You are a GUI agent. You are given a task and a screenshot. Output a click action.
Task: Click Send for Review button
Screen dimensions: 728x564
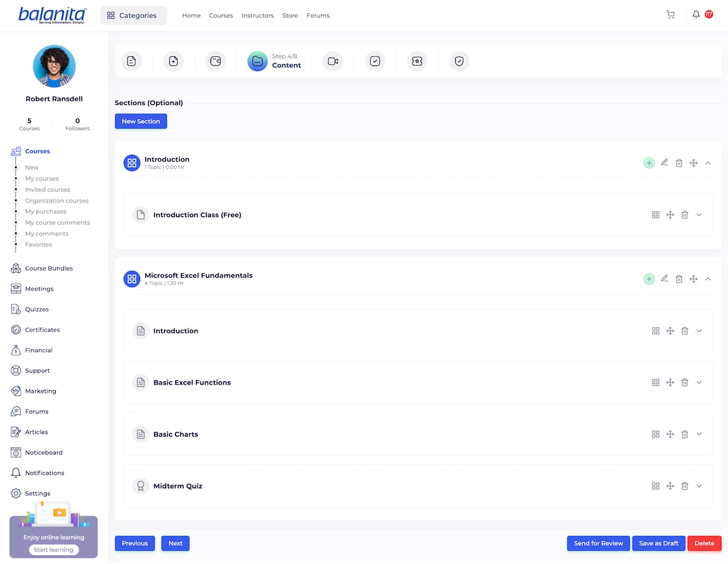tap(598, 543)
